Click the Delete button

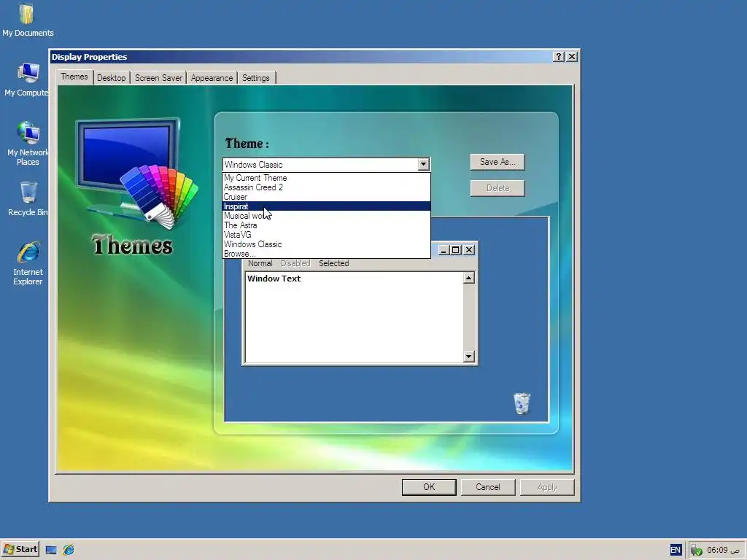click(x=498, y=188)
